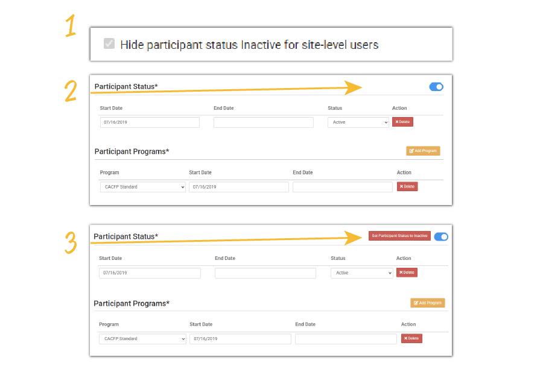
Task: Flip the toggle beside Set Participant Status to Inactive
Action: pyautogui.click(x=441, y=236)
